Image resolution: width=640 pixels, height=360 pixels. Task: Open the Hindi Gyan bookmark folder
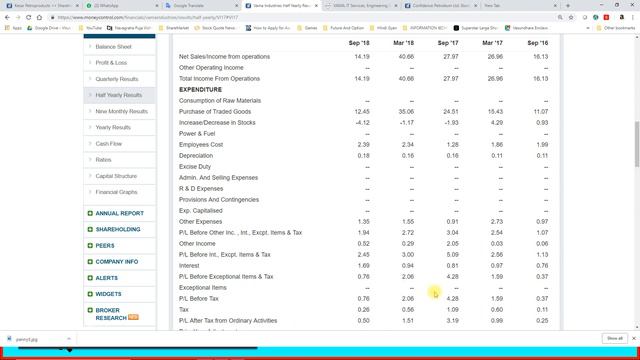pos(384,28)
